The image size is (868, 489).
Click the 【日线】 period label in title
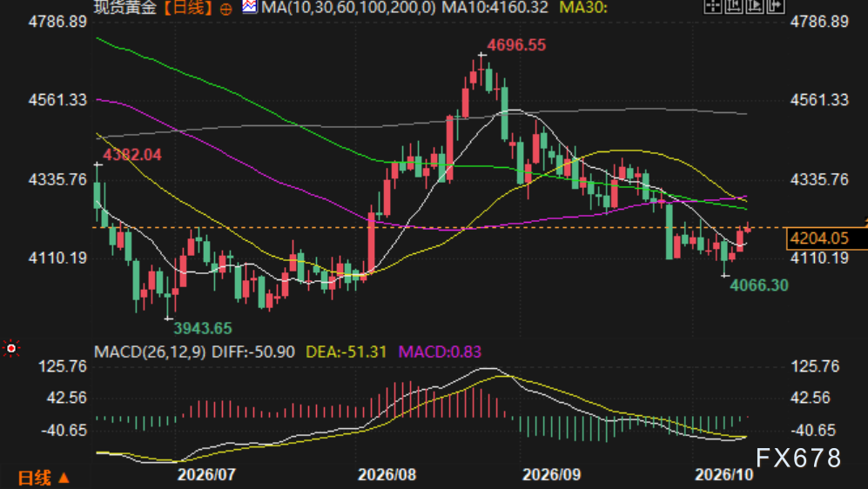coord(188,7)
